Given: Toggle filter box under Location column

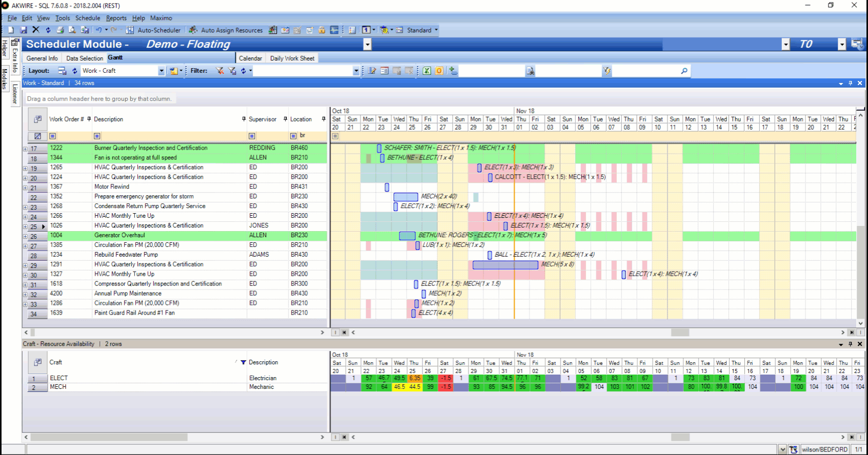Looking at the screenshot, I should tap(293, 136).
